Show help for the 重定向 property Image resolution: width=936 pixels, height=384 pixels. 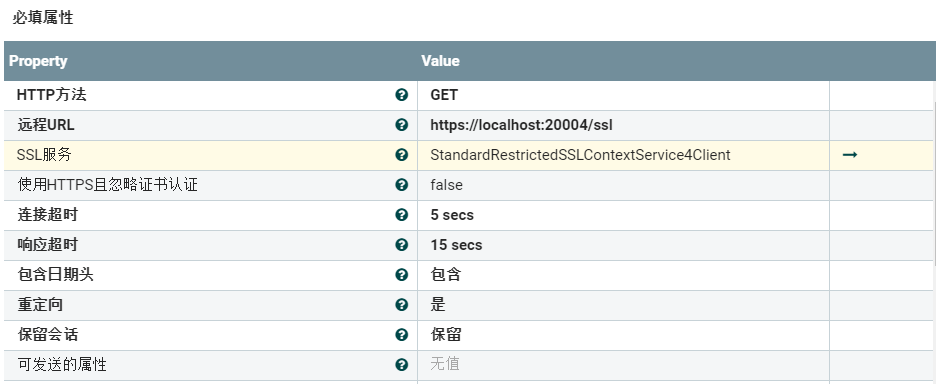402,305
